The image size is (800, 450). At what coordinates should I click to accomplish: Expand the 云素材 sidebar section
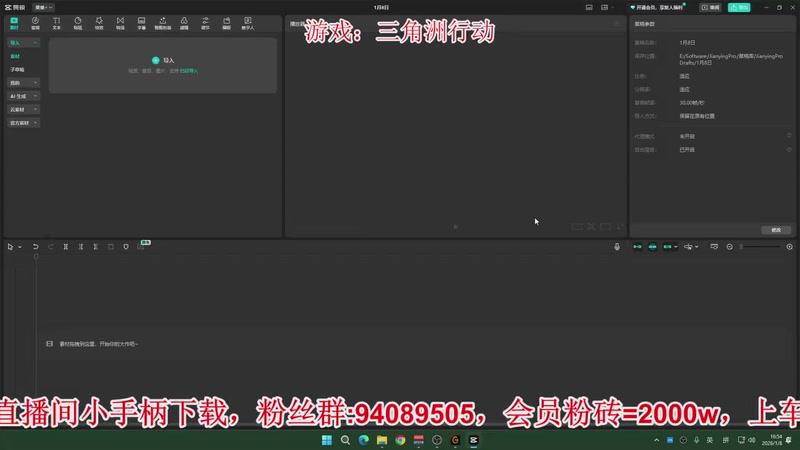pyautogui.click(x=23, y=109)
